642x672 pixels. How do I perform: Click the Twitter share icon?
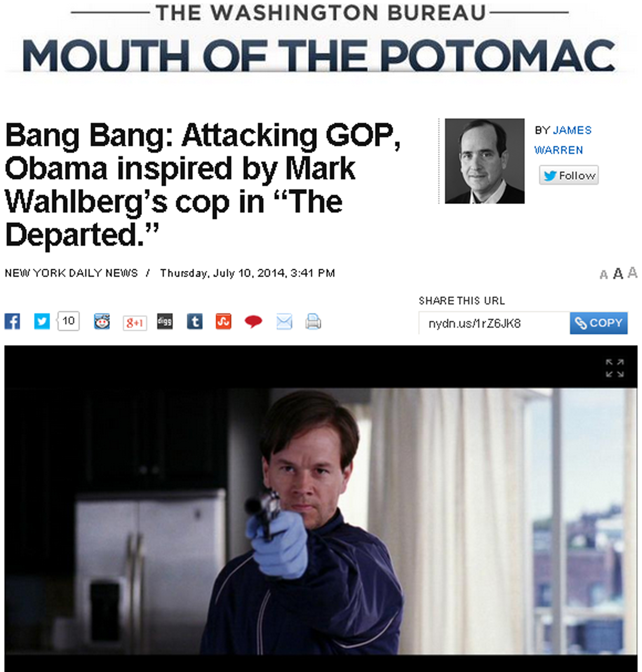[x=42, y=322]
